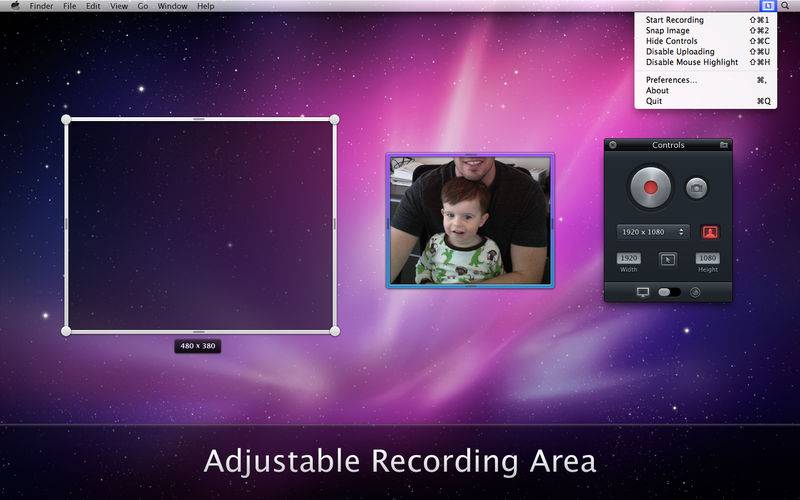Open the 1920 x 1080 resolution dropdown
This screenshot has width=800, height=500.
pyautogui.click(x=653, y=232)
